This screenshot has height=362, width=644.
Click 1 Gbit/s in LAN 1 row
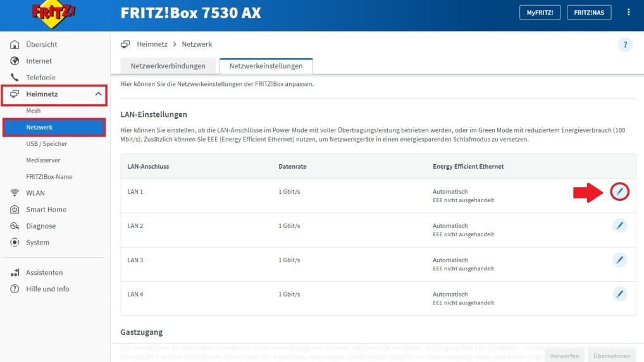289,191
